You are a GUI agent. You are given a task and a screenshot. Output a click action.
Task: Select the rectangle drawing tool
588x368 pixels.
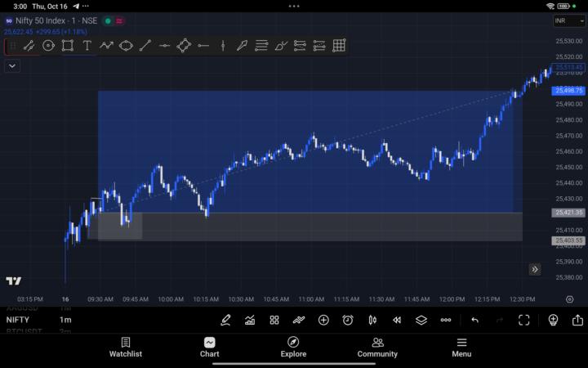68,46
